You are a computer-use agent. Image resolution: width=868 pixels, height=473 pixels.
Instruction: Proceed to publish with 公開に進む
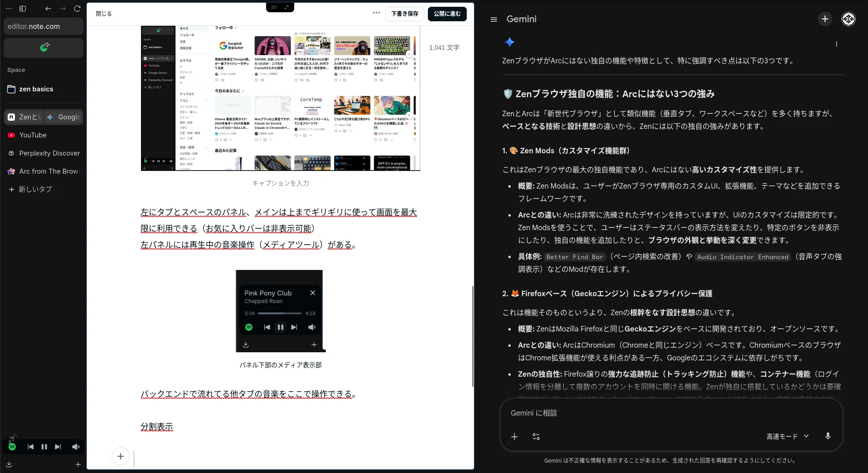pos(447,14)
